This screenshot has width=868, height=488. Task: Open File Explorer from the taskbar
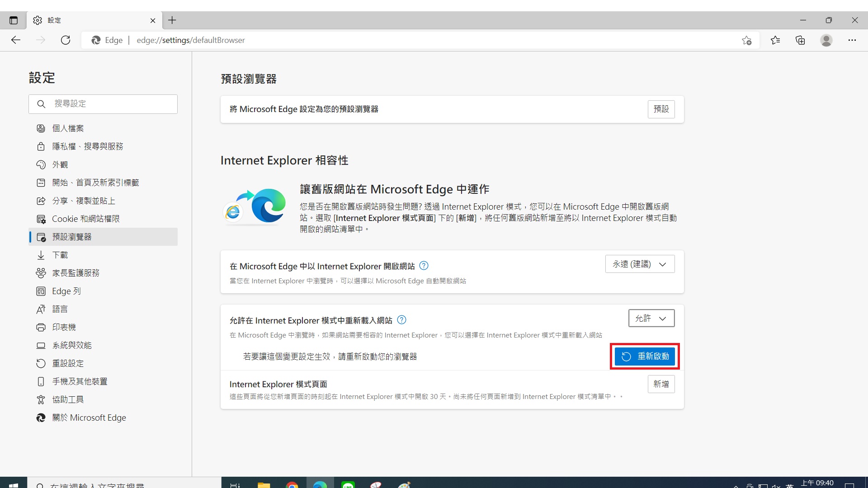(264, 485)
